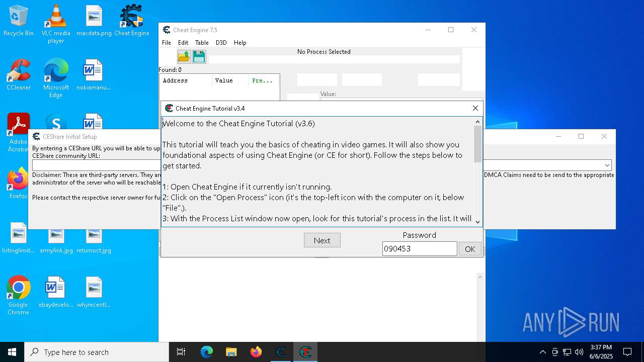Open the File menu in Cheat Engine
This screenshot has height=362, width=644.
(x=167, y=43)
